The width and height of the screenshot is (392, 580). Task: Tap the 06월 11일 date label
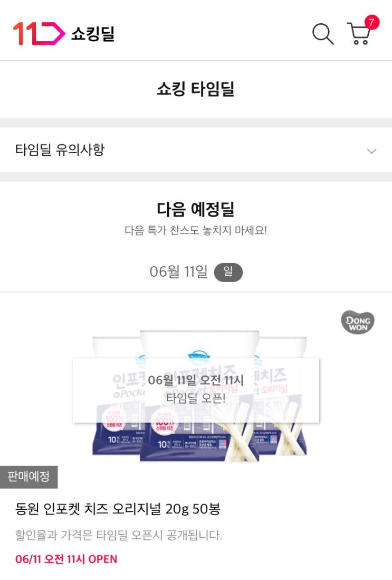click(178, 272)
